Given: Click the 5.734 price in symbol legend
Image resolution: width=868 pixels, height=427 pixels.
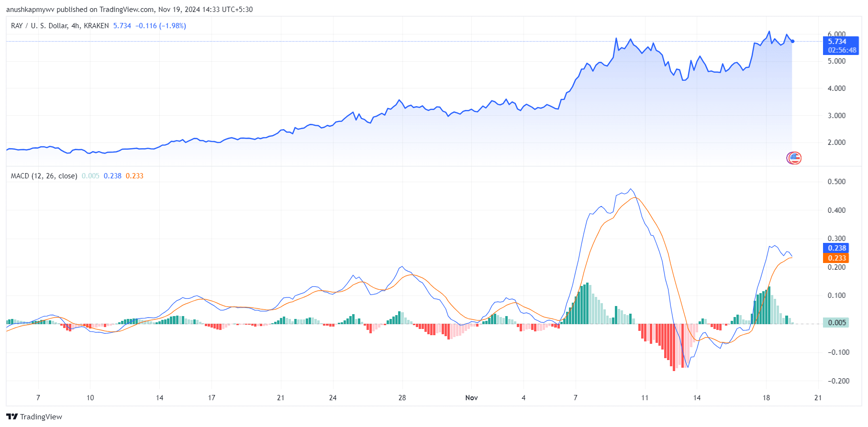Looking at the screenshot, I should tap(122, 26).
